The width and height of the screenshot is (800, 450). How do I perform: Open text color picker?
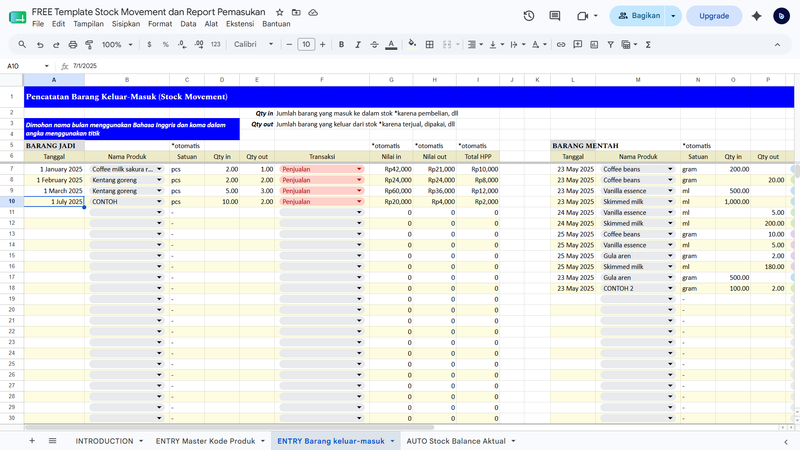[391, 45]
